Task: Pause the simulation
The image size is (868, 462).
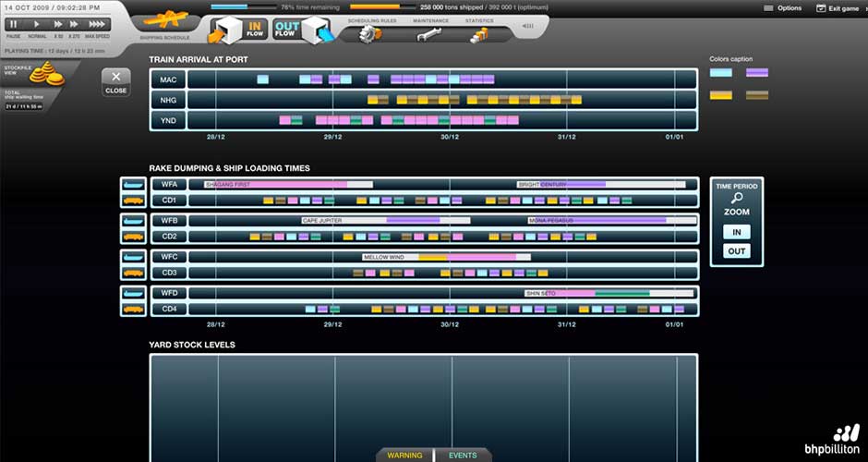Action: (x=14, y=24)
